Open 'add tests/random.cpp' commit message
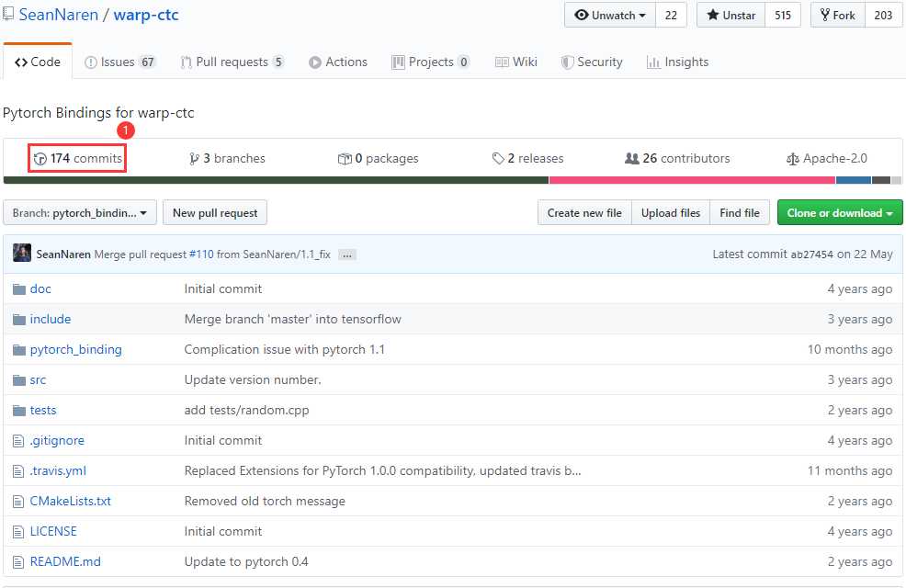This screenshot has height=588, width=906. [x=247, y=410]
